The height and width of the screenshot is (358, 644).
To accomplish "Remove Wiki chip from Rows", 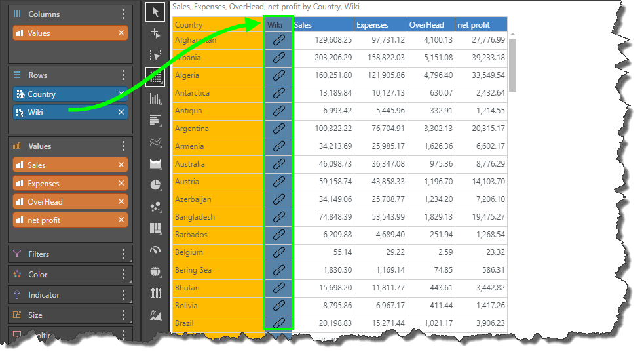I will (121, 113).
